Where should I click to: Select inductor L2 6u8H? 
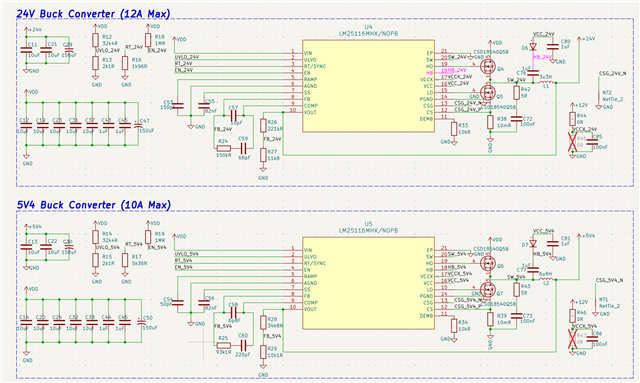pos(547,279)
